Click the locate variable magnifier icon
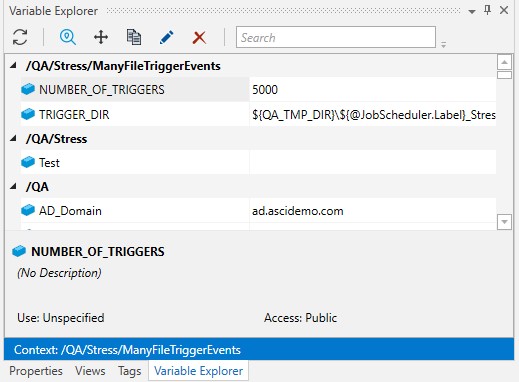519x382 pixels. tap(68, 37)
